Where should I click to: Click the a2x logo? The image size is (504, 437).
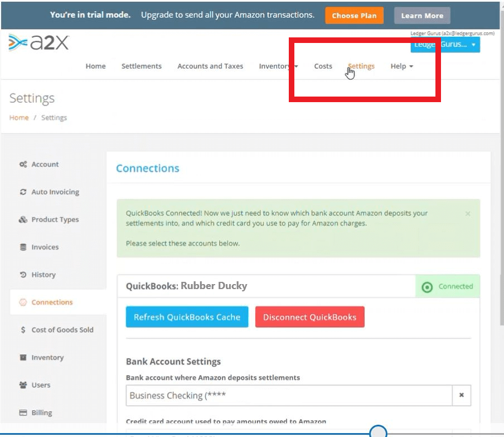pos(38,42)
